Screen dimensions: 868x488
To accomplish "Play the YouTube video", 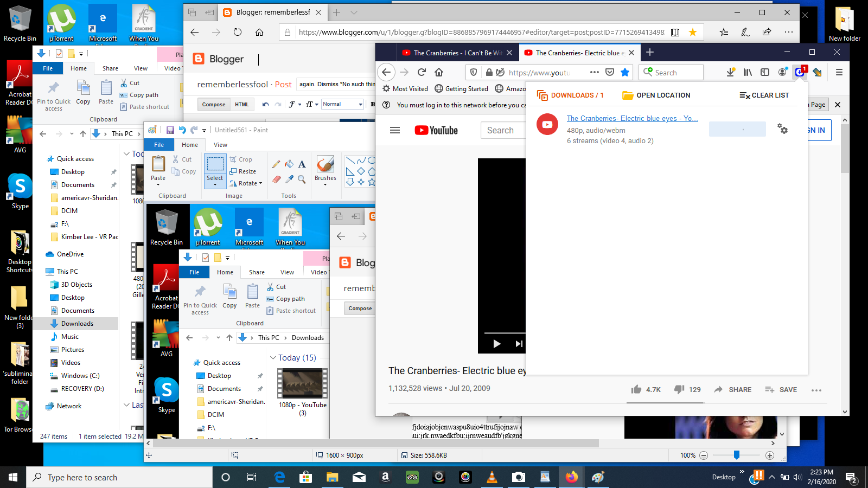I will pos(496,344).
